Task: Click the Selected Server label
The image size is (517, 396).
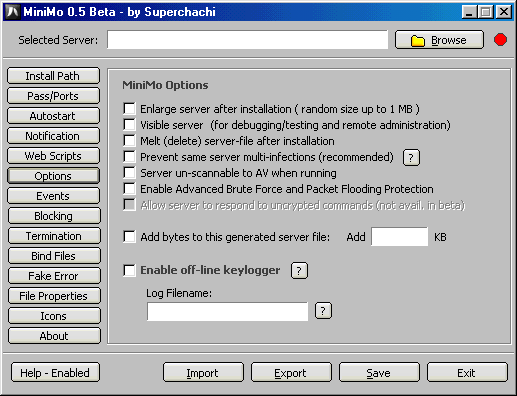Action: click(58, 40)
